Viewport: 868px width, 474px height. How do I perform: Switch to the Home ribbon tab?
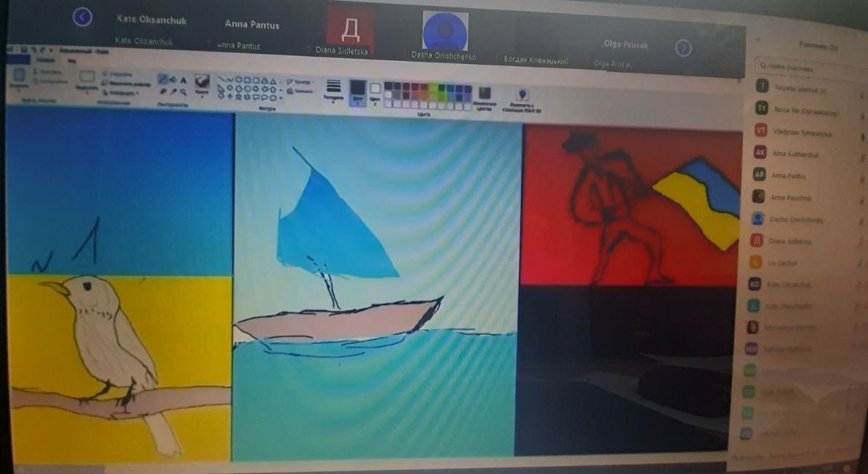pyautogui.click(x=45, y=60)
